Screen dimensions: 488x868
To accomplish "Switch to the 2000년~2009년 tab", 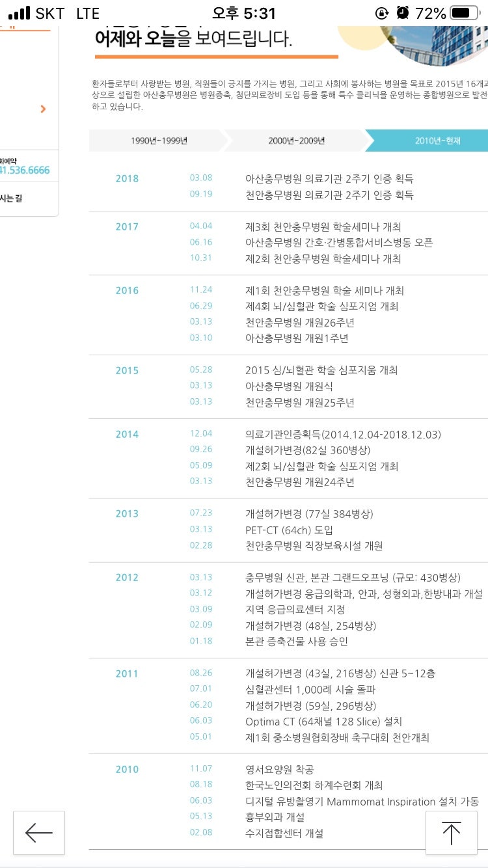I will click(x=296, y=141).
